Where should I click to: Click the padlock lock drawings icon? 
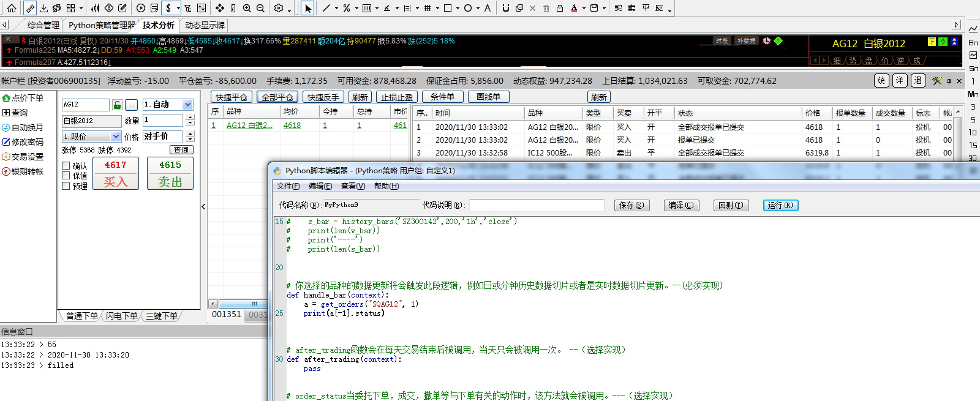pos(560,8)
